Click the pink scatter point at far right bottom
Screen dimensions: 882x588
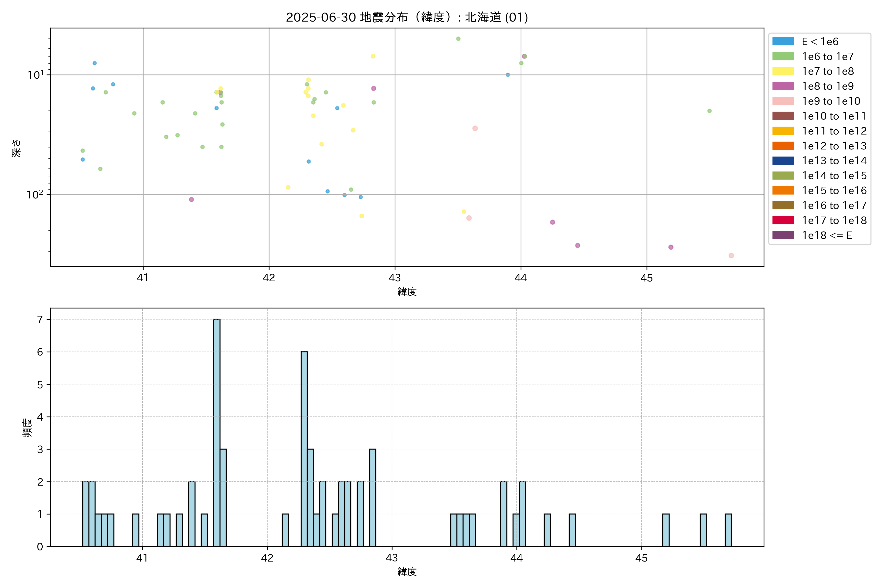pos(731,255)
